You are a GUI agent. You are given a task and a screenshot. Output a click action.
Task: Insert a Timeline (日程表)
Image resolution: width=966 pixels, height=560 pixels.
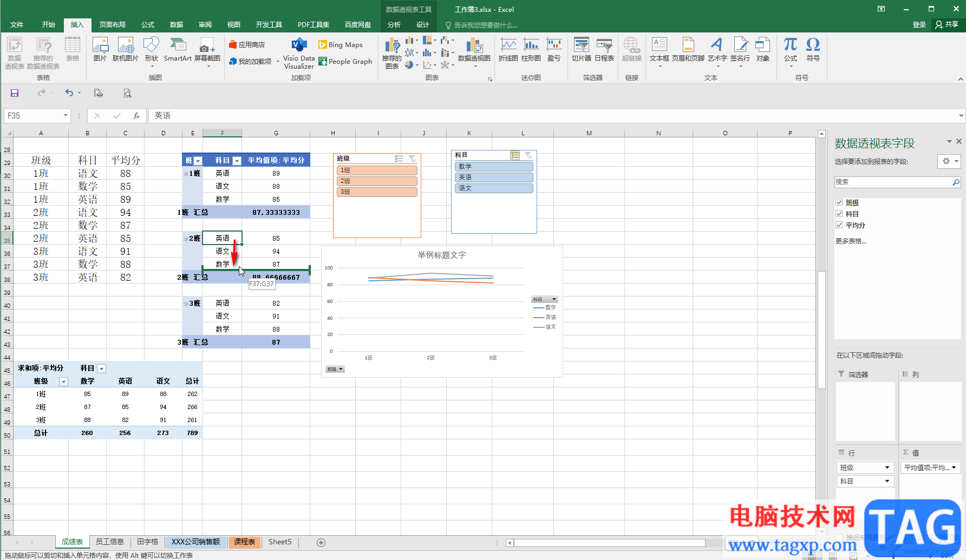[604, 50]
